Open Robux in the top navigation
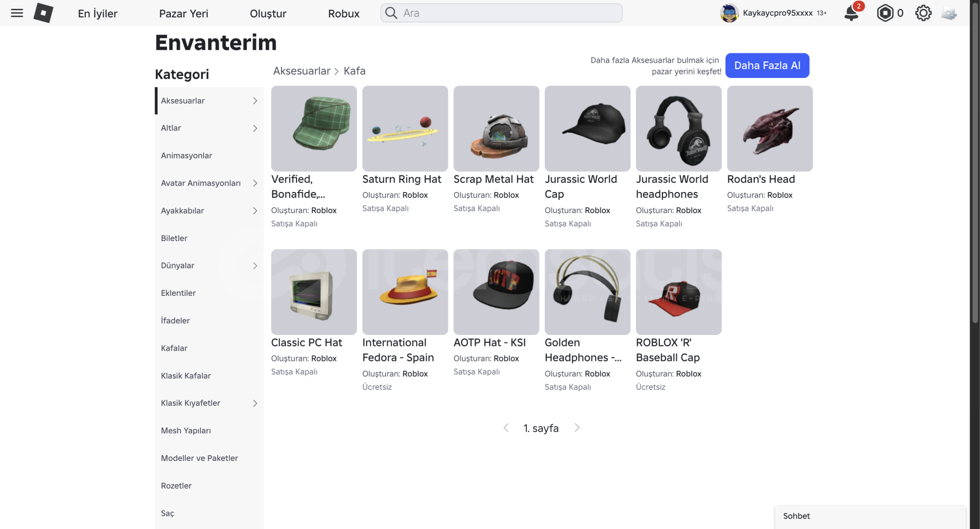This screenshot has height=529, width=980. tap(344, 13)
